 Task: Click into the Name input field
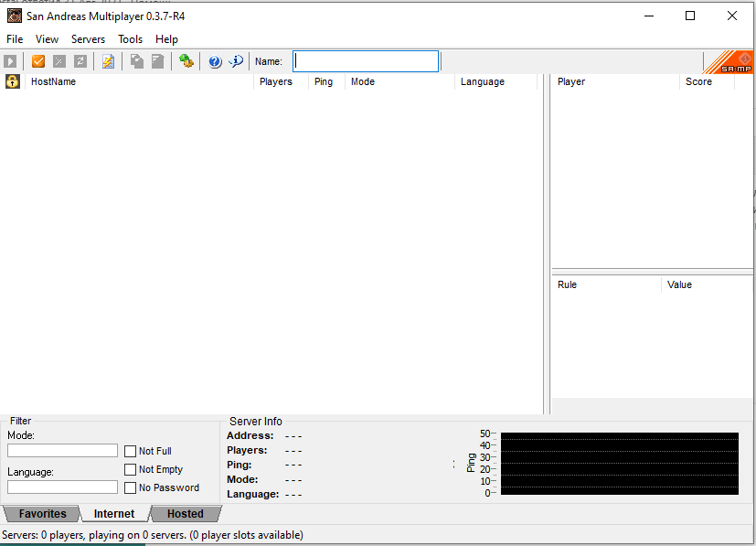(x=366, y=61)
